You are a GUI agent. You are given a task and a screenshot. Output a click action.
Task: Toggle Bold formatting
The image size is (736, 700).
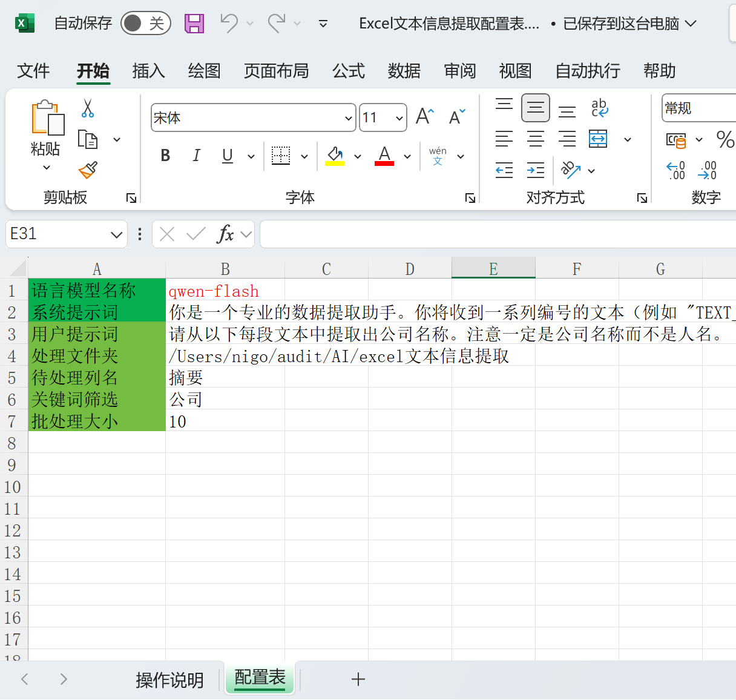[165, 156]
